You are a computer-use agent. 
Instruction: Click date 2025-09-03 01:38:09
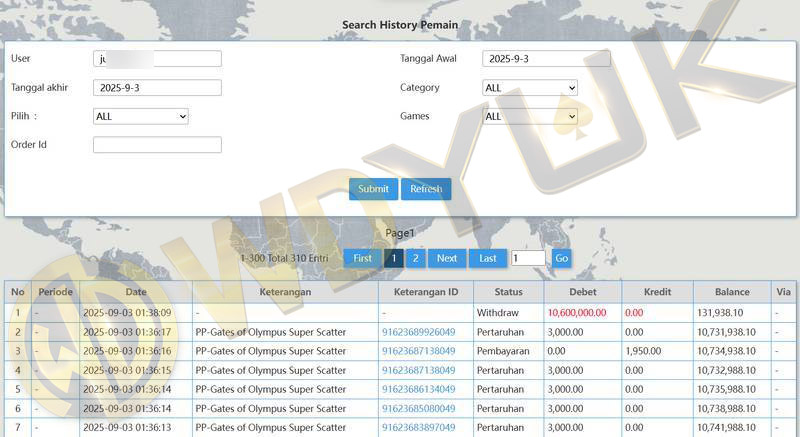(x=127, y=313)
